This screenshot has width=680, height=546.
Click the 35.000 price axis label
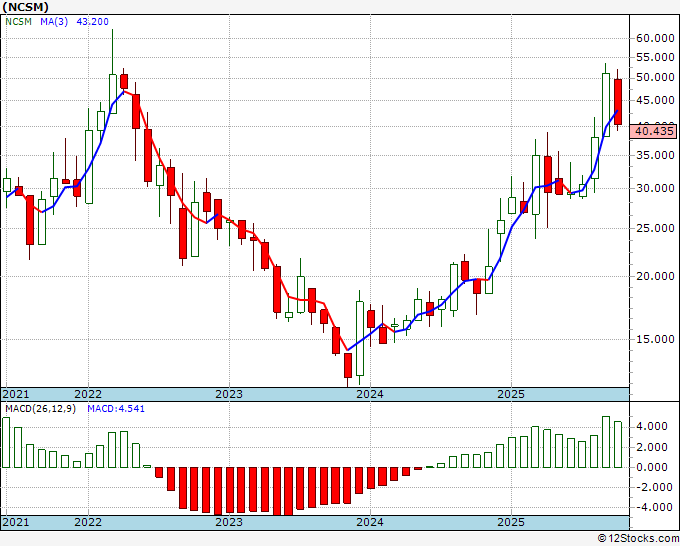coord(655,155)
